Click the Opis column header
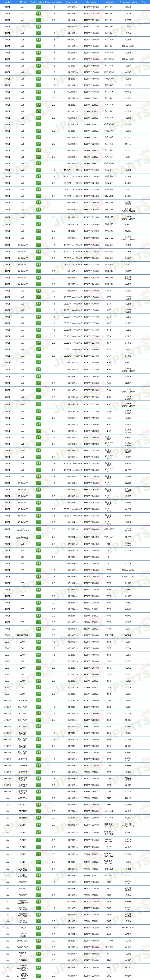This screenshot has width=150, height=980. (144, 2)
